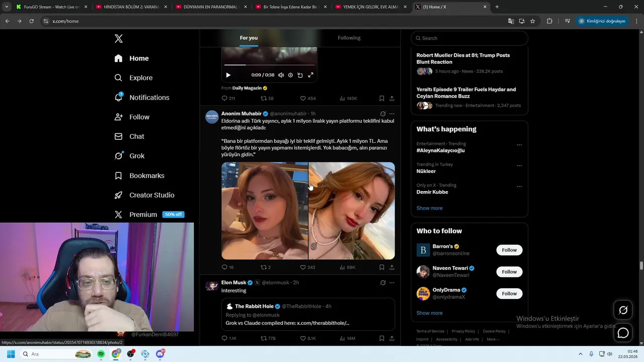644x362 pixels.
Task: Open Windows Start menu
Action: click(x=11, y=354)
